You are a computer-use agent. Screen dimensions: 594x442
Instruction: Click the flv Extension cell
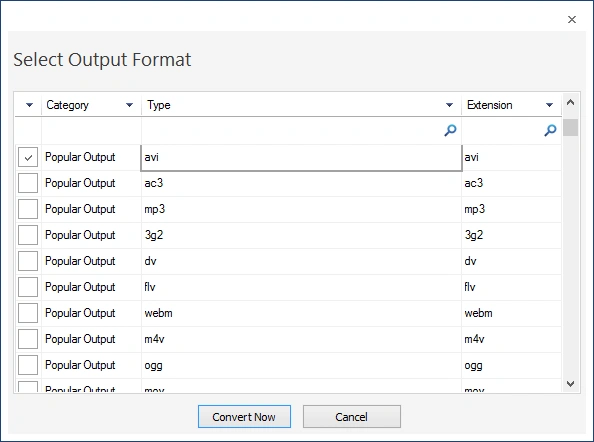(511, 287)
